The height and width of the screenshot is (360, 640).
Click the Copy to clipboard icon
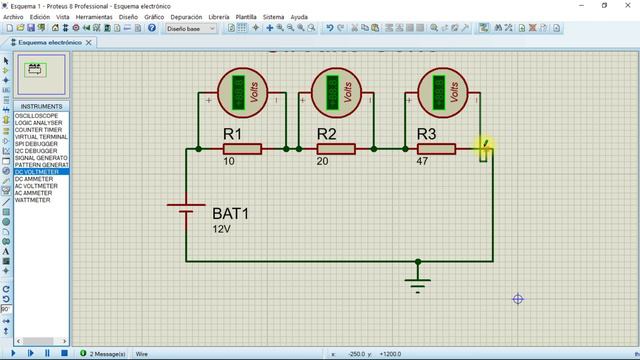(364, 28)
